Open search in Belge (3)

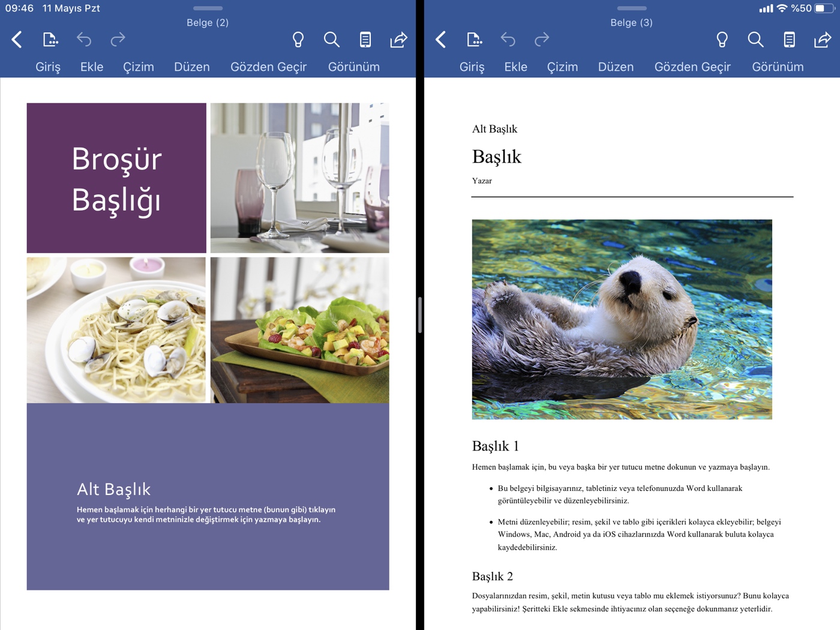[x=755, y=40]
